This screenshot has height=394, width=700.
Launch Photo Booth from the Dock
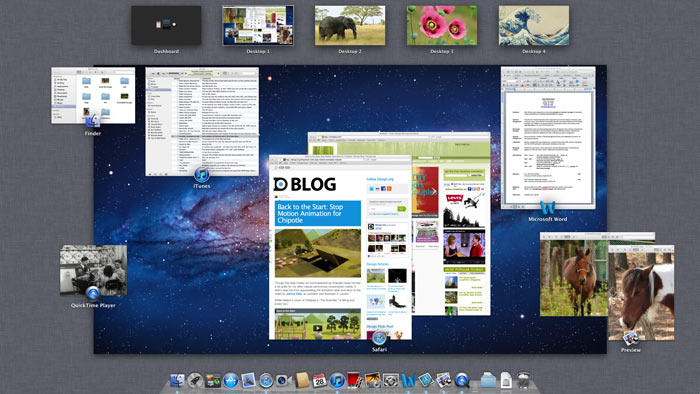354,381
